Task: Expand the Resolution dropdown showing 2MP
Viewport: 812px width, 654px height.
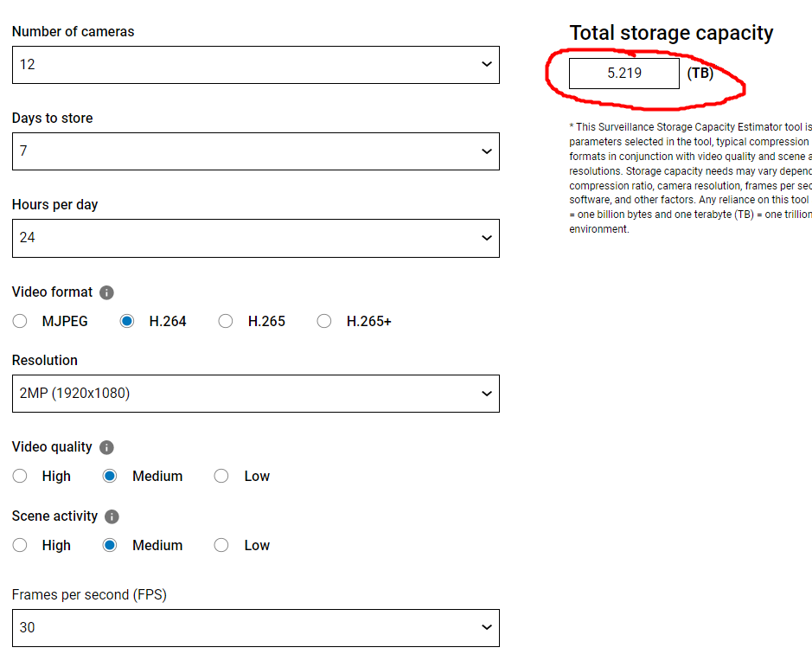Action: click(255, 394)
